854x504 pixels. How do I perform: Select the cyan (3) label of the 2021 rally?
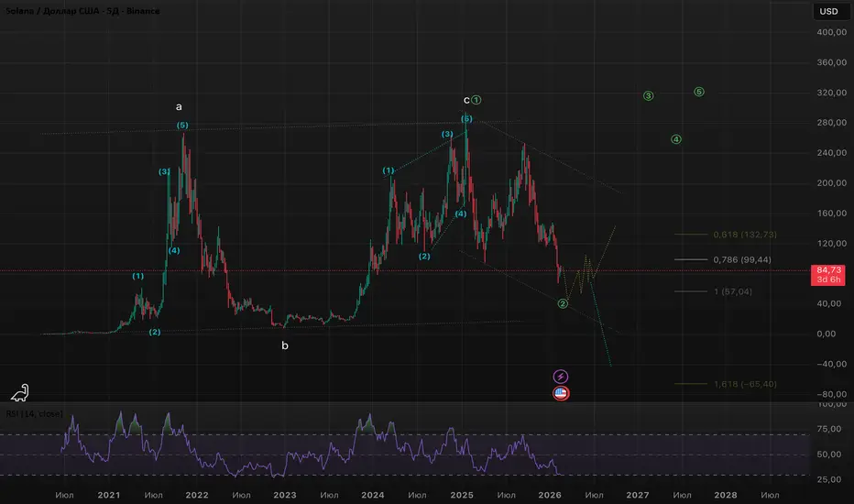point(165,171)
